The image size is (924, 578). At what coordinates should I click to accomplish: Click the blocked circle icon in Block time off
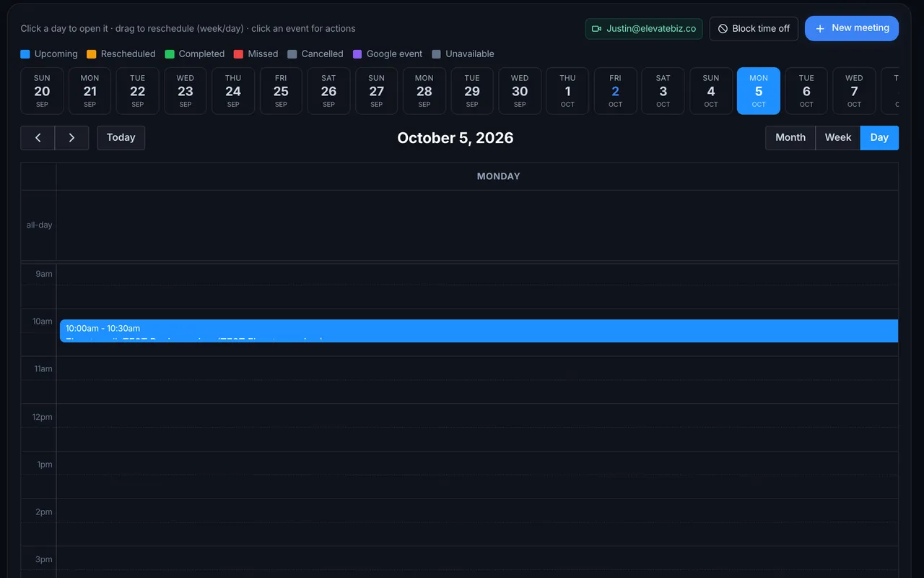[723, 29]
